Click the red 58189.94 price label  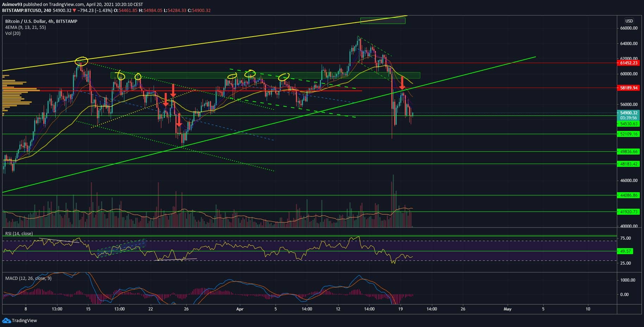point(628,88)
